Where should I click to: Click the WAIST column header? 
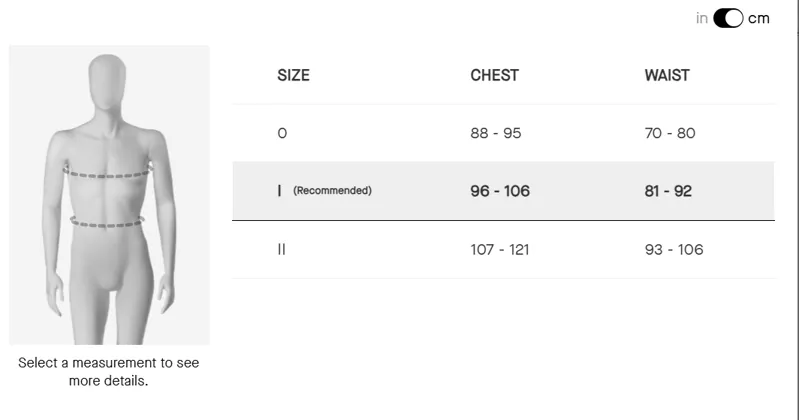[667, 75]
